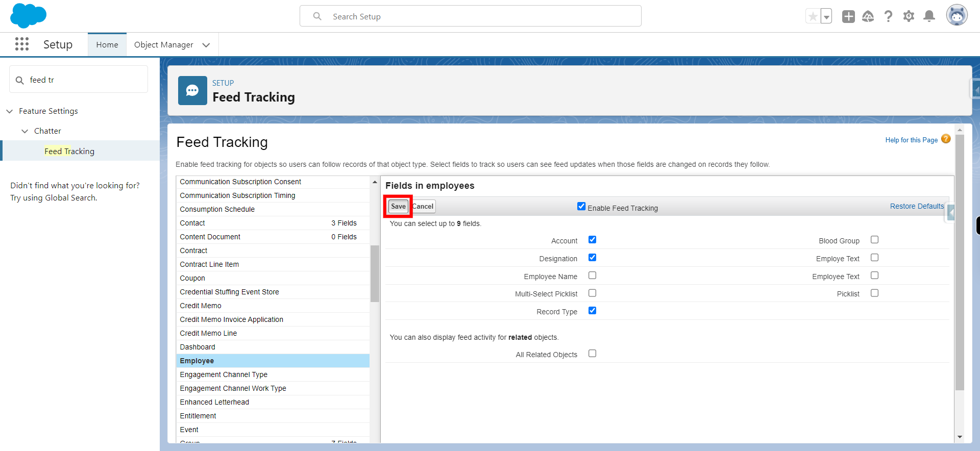This screenshot has width=980, height=451.
Task: Uncheck the Designation field checkbox
Action: point(592,257)
